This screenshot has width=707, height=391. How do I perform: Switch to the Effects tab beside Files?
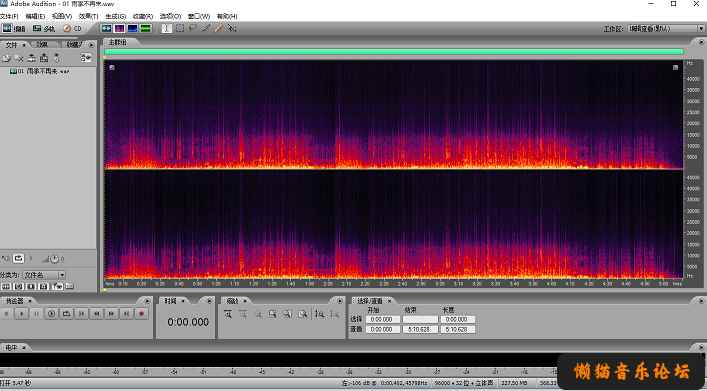(x=42, y=44)
